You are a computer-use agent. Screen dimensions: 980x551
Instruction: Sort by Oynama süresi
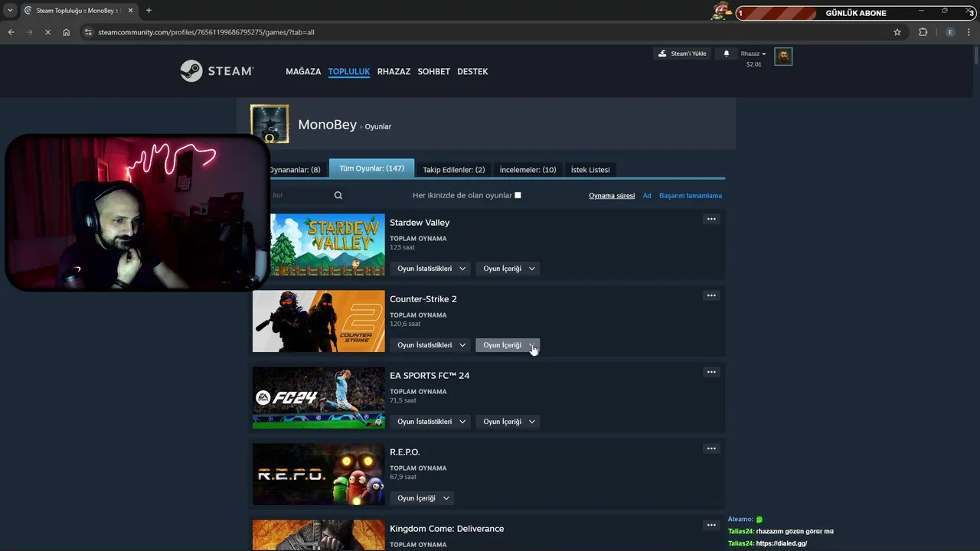click(x=612, y=196)
